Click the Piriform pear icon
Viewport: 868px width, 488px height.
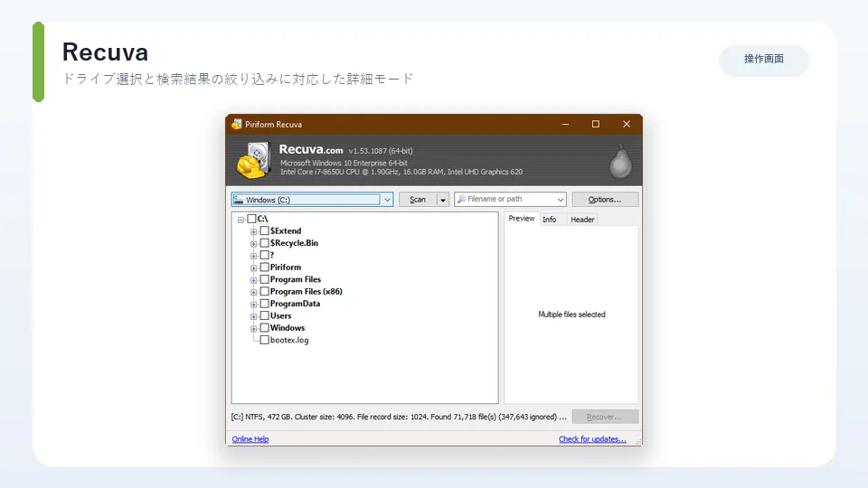click(x=620, y=162)
